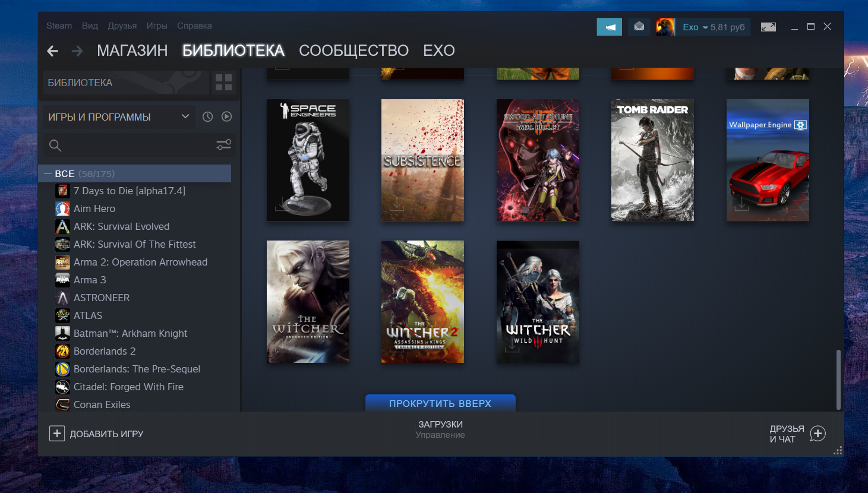Click ARK: Survival Of The Fittest icon
The height and width of the screenshot is (493, 868).
pyautogui.click(x=62, y=244)
